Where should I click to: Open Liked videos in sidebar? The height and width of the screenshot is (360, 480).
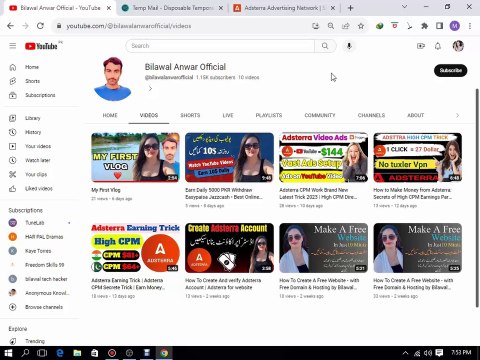tap(40, 188)
